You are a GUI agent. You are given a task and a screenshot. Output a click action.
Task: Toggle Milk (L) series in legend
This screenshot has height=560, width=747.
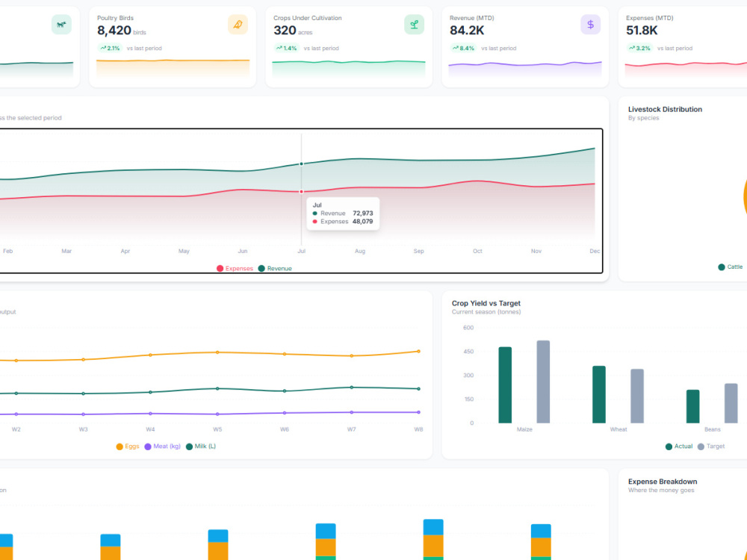coord(200,447)
